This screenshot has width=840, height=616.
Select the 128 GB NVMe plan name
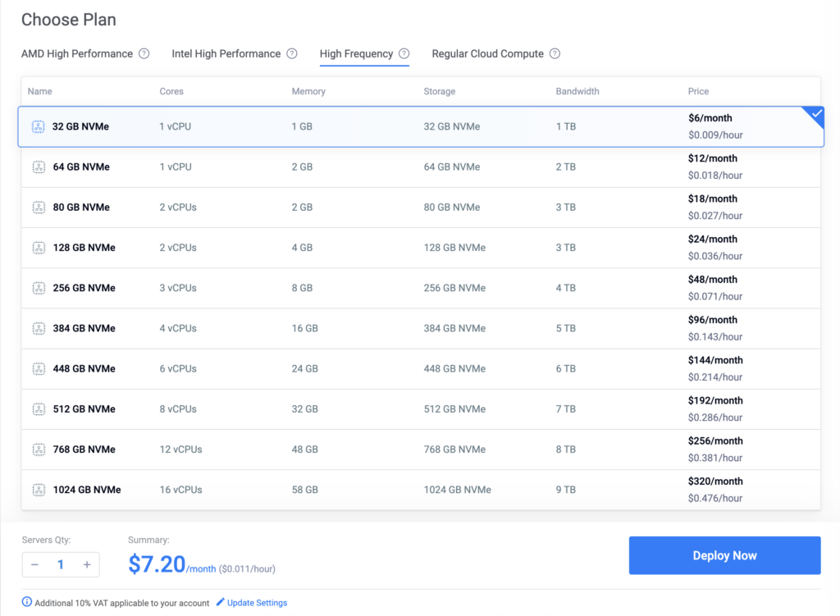(84, 248)
